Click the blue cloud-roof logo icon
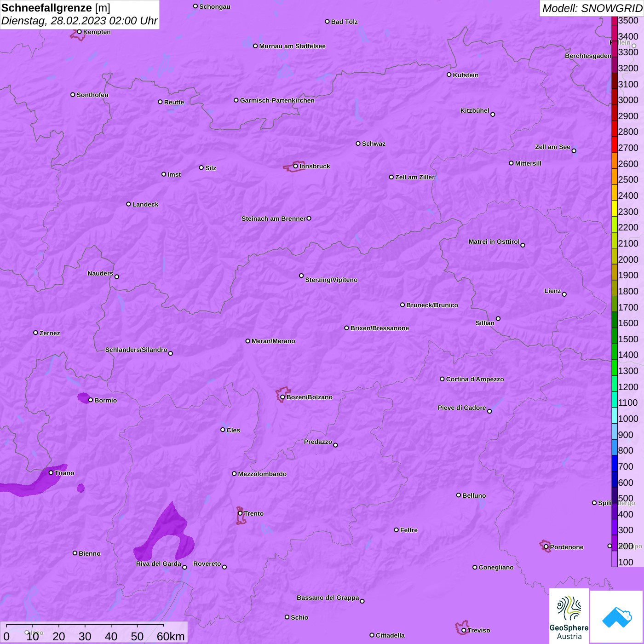 [x=616, y=617]
